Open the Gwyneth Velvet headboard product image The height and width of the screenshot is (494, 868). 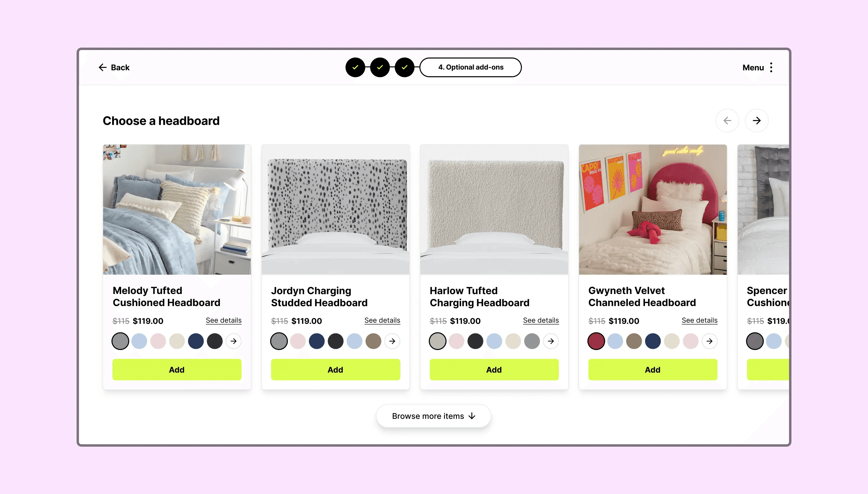point(653,210)
